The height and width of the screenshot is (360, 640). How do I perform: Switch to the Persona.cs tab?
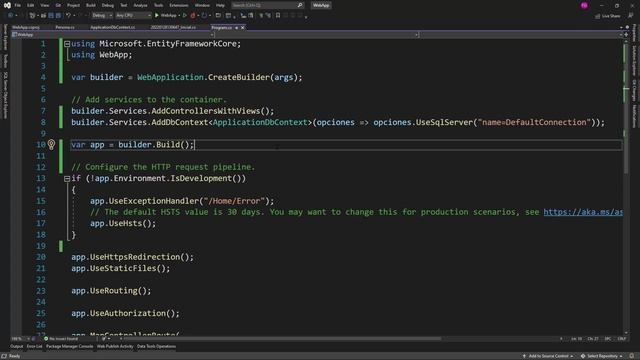pos(65,27)
